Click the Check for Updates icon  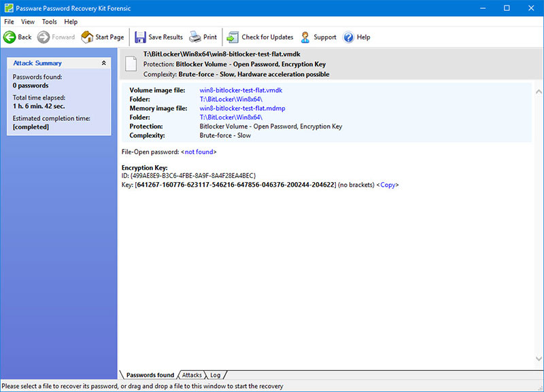coord(233,37)
